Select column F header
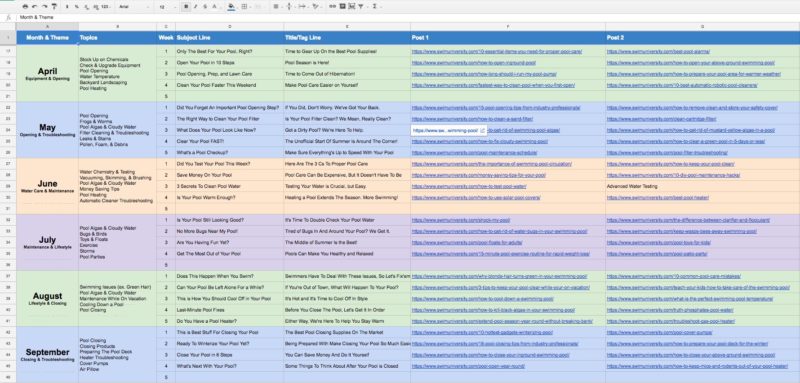Screen dimensions: 800x383 (x=508, y=26)
